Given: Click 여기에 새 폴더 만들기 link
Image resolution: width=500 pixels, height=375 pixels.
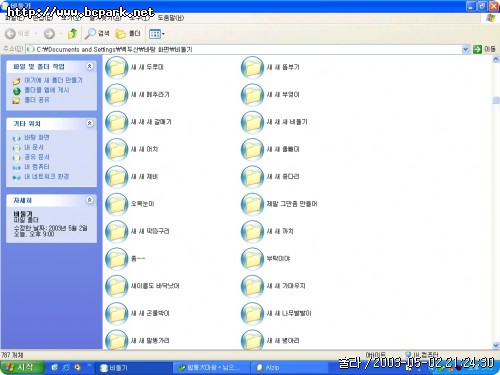Looking at the screenshot, I should (53, 80).
